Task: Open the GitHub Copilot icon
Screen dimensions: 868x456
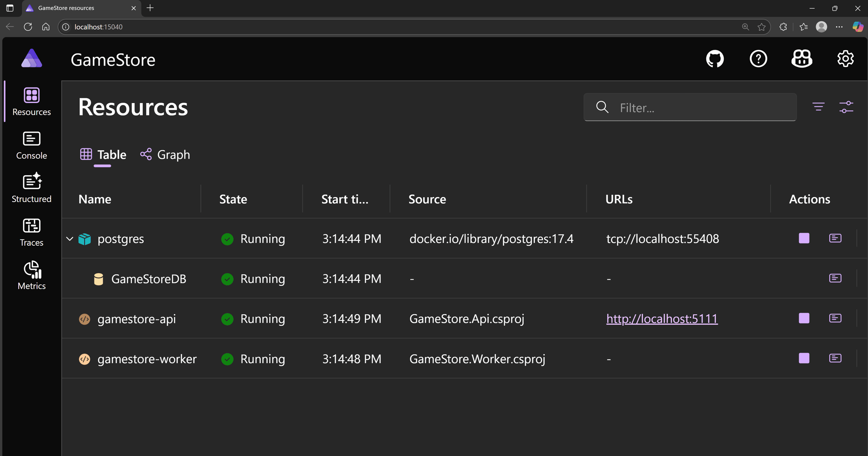Action: coord(802,59)
